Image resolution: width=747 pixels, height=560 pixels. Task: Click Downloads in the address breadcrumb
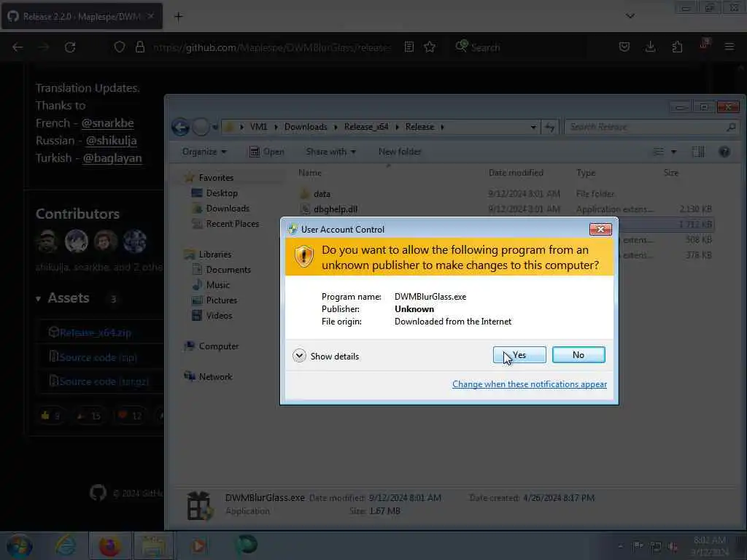pyautogui.click(x=306, y=127)
